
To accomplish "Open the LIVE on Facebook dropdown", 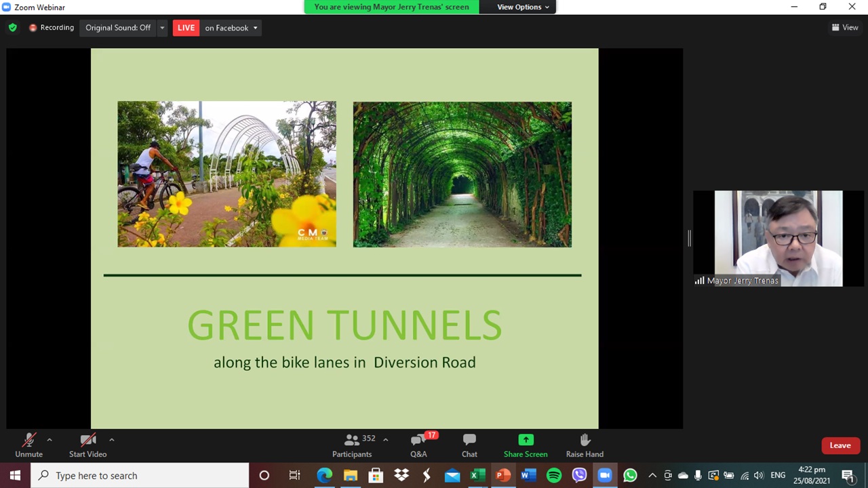I will [x=231, y=28].
